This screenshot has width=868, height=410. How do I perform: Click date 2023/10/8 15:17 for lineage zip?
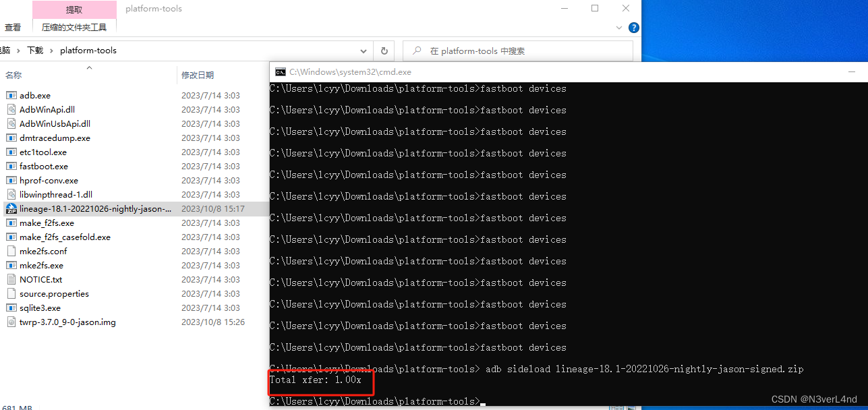tap(213, 209)
